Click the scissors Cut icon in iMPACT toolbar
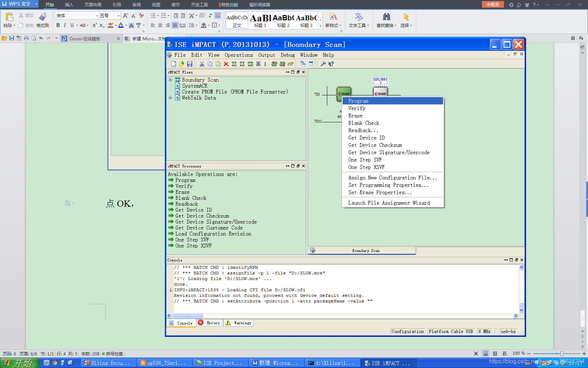 coord(202,64)
